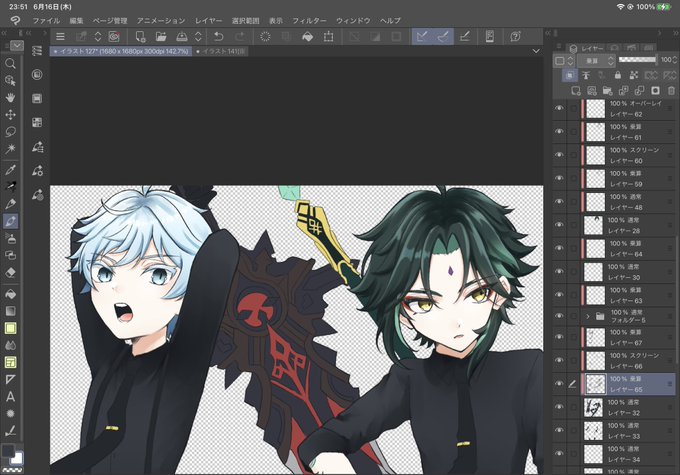The width and height of the screenshot is (680, 475).
Task: Open the blending mode dropdown
Action: pos(597,61)
